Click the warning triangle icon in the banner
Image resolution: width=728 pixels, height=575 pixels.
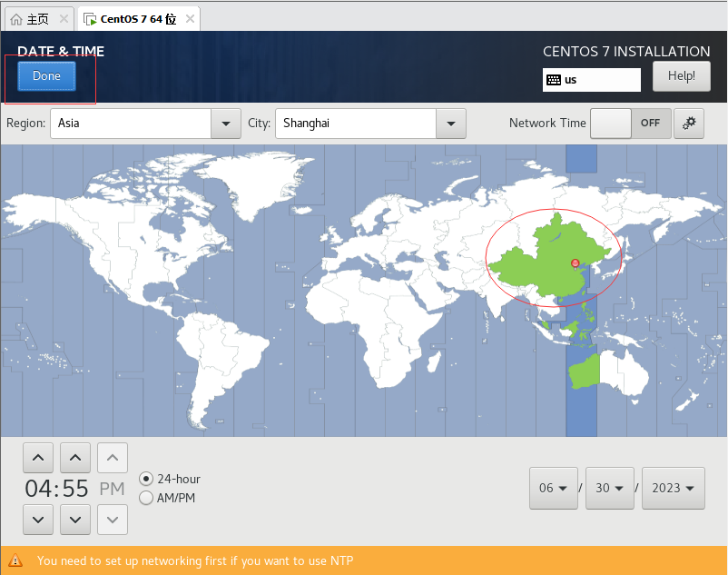[15, 560]
